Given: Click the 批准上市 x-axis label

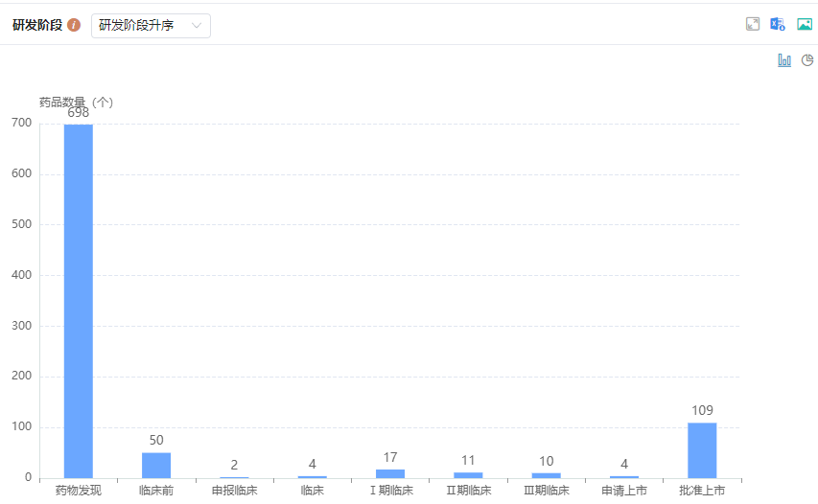Looking at the screenshot, I should pyautogui.click(x=702, y=491).
